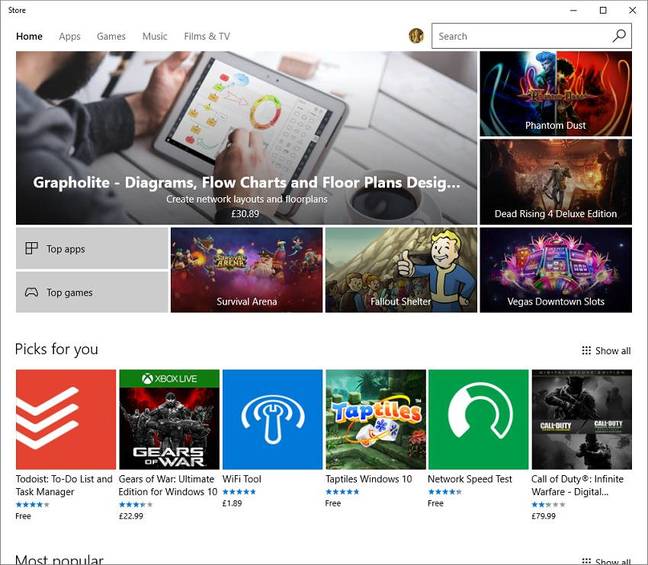Click the £79.99 price under Call of Duty

[543, 516]
